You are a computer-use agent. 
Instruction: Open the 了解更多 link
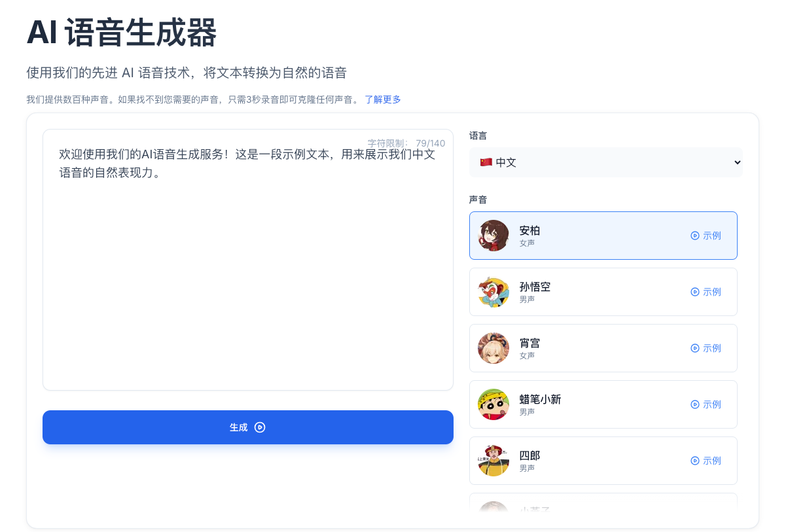383,99
